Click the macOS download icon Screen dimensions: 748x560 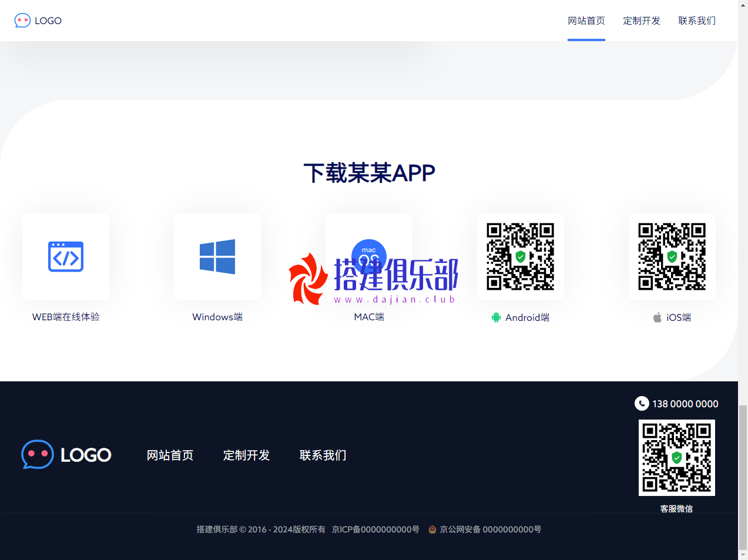(x=369, y=257)
